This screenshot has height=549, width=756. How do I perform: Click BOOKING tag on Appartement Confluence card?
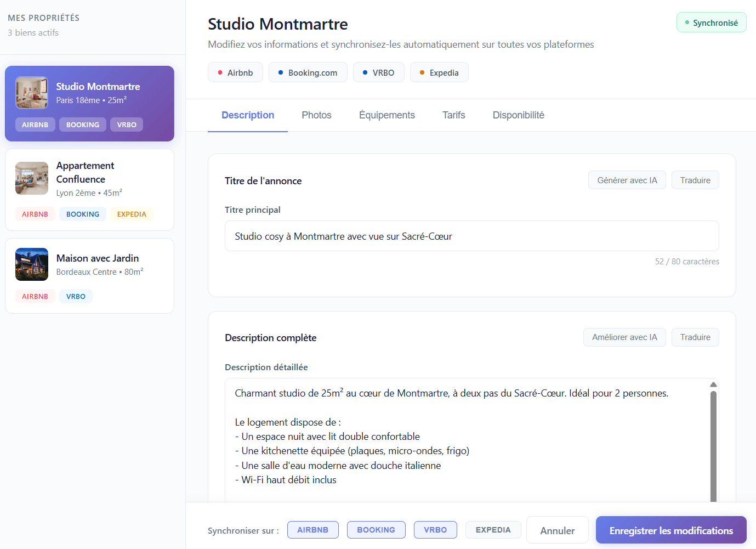83,214
